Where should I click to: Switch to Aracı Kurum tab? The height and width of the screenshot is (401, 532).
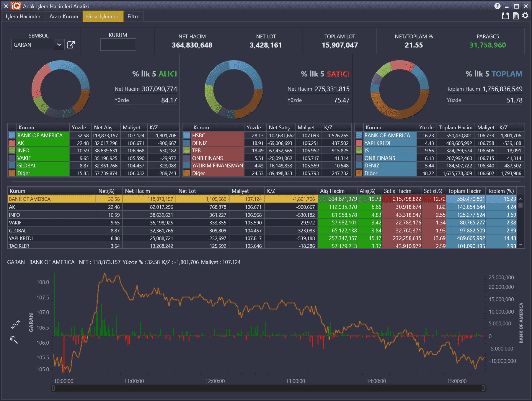[64, 16]
